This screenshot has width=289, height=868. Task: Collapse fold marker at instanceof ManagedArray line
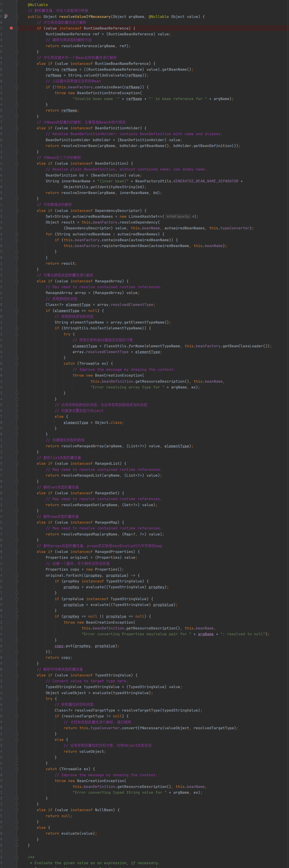tap(17, 281)
